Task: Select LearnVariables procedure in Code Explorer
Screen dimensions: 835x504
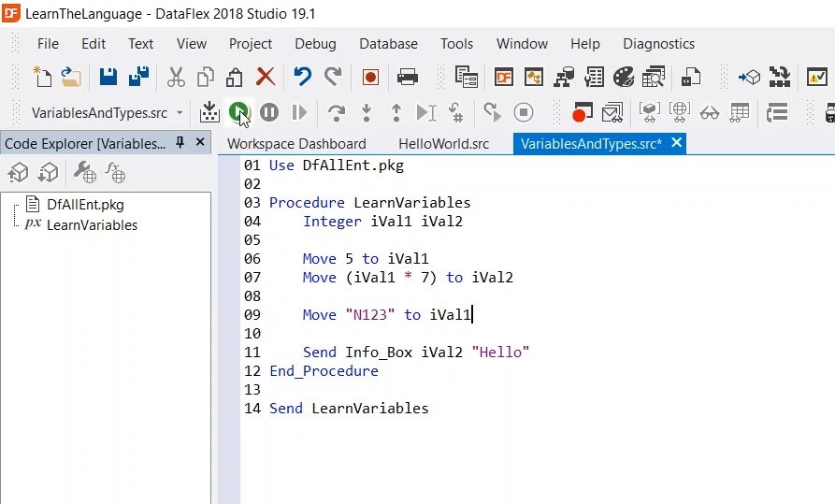Action: pyautogui.click(x=92, y=225)
